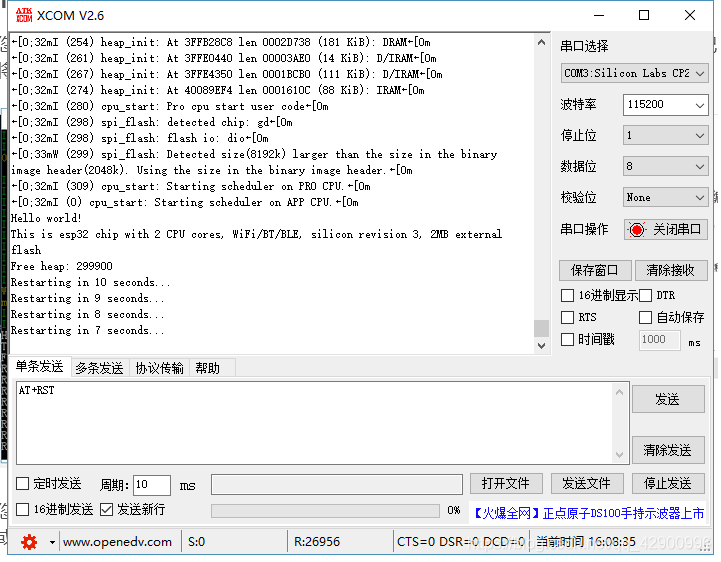Image resolution: width=721 pixels, height=562 pixels.
Task: Minimize the XCOM V2.6 window
Action: coord(599,15)
